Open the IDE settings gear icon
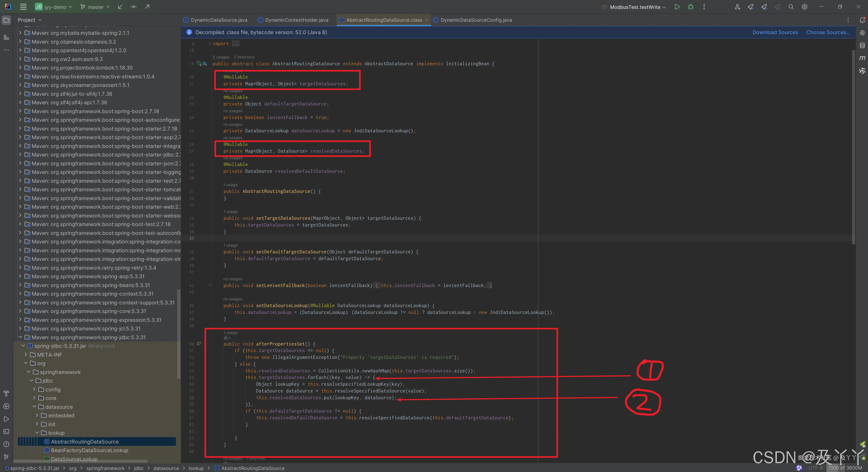868x472 pixels. [x=804, y=7]
